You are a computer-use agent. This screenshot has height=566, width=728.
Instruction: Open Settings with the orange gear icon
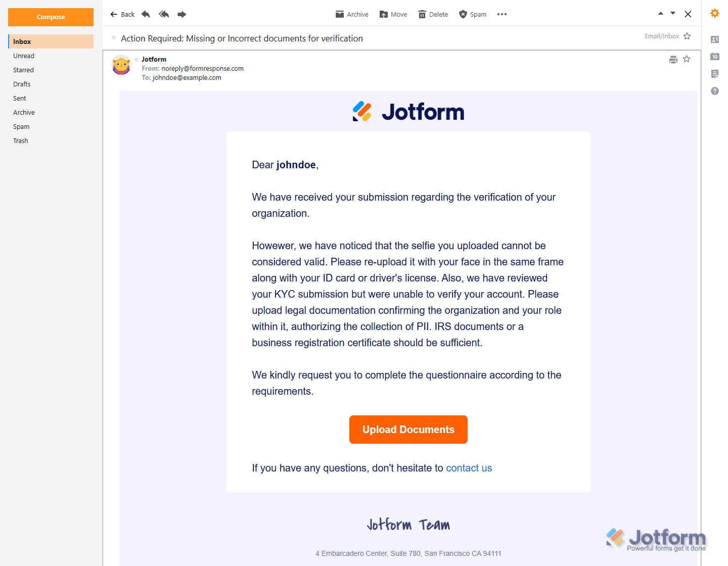click(x=715, y=13)
